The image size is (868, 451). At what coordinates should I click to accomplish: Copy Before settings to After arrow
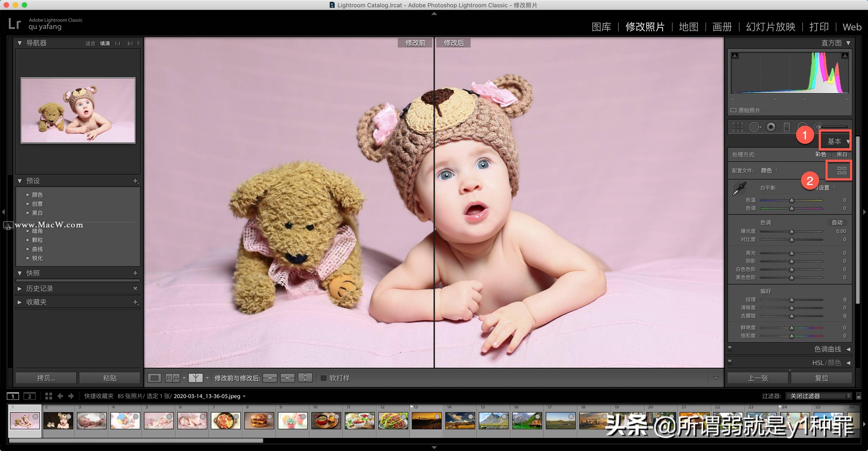click(x=270, y=378)
